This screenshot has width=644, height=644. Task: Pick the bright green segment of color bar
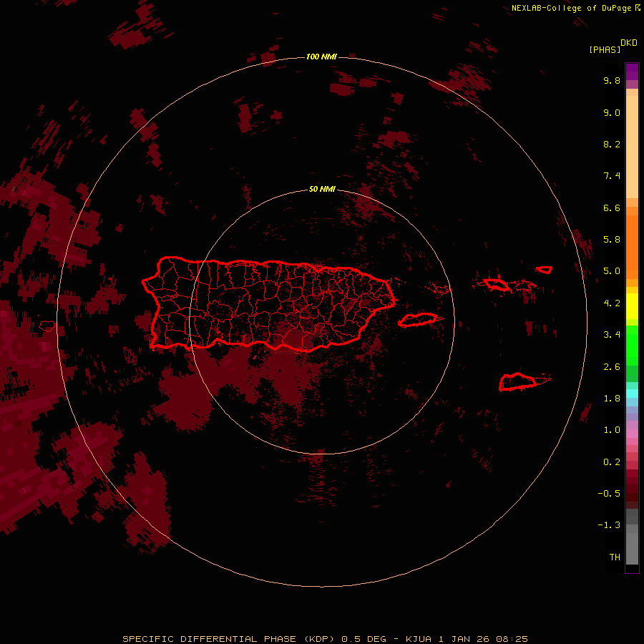click(x=632, y=346)
